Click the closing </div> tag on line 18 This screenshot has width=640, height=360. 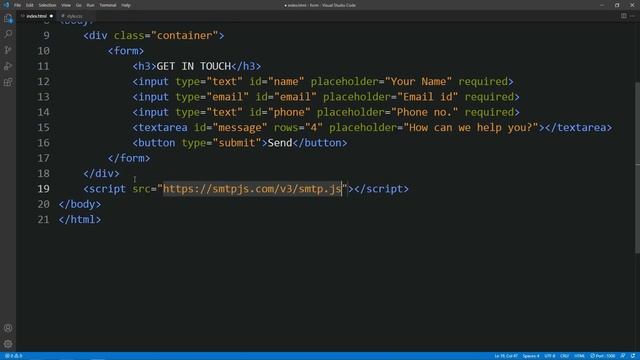(101, 173)
